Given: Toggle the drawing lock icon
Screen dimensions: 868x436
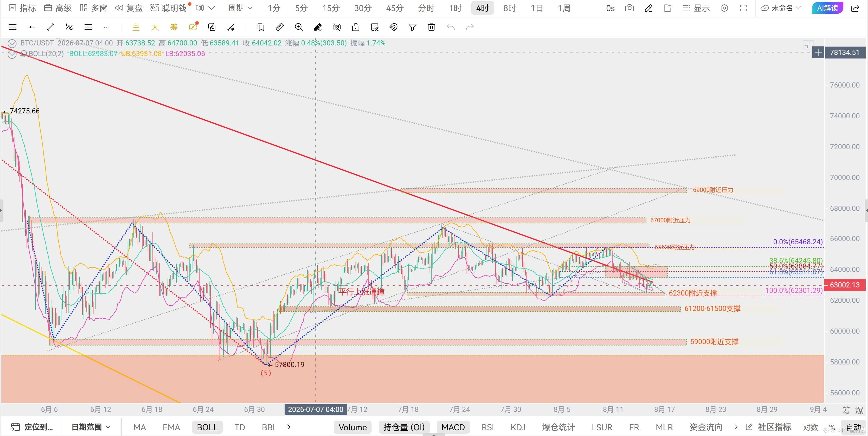Looking at the screenshot, I should tap(355, 27).
